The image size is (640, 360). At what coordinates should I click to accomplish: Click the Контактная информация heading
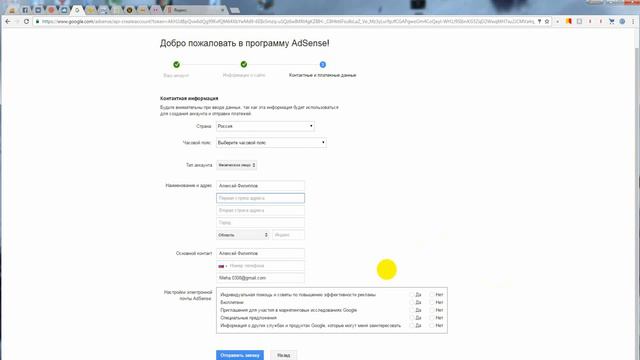click(x=189, y=98)
